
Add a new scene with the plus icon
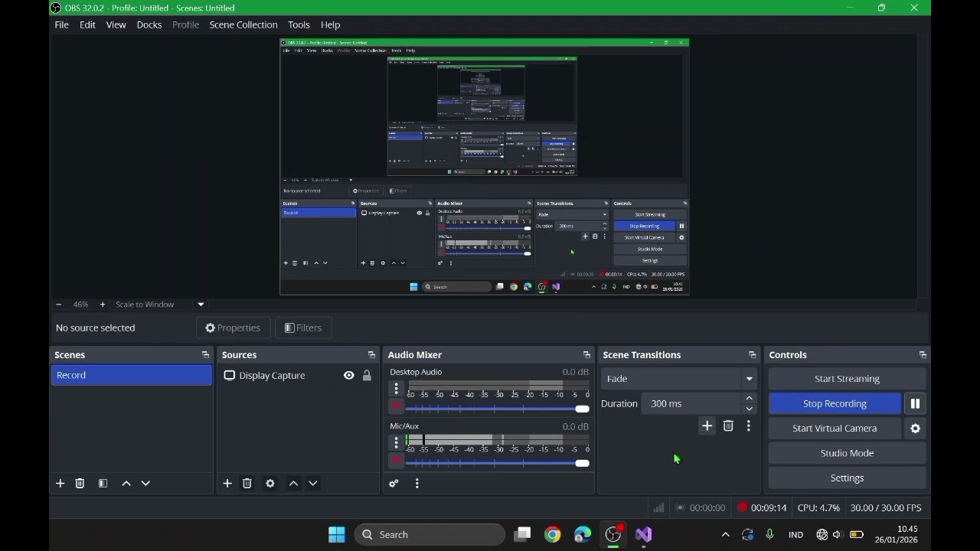tap(60, 484)
